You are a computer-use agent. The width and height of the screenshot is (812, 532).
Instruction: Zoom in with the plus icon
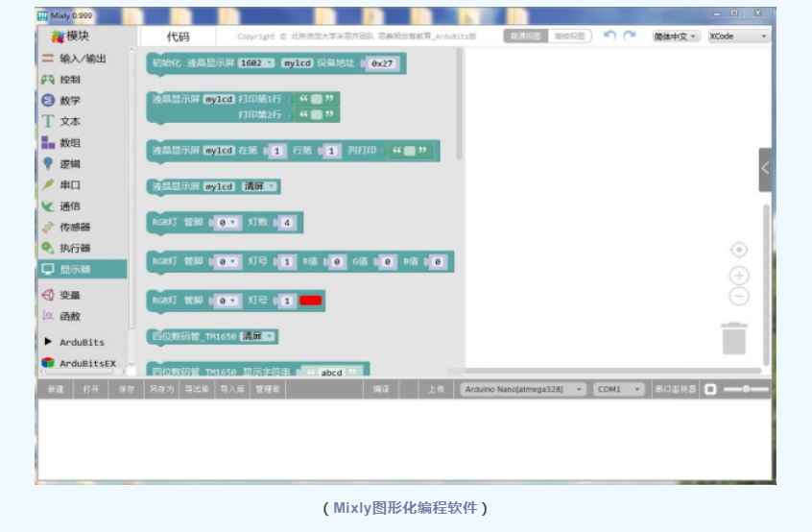pyautogui.click(x=738, y=276)
